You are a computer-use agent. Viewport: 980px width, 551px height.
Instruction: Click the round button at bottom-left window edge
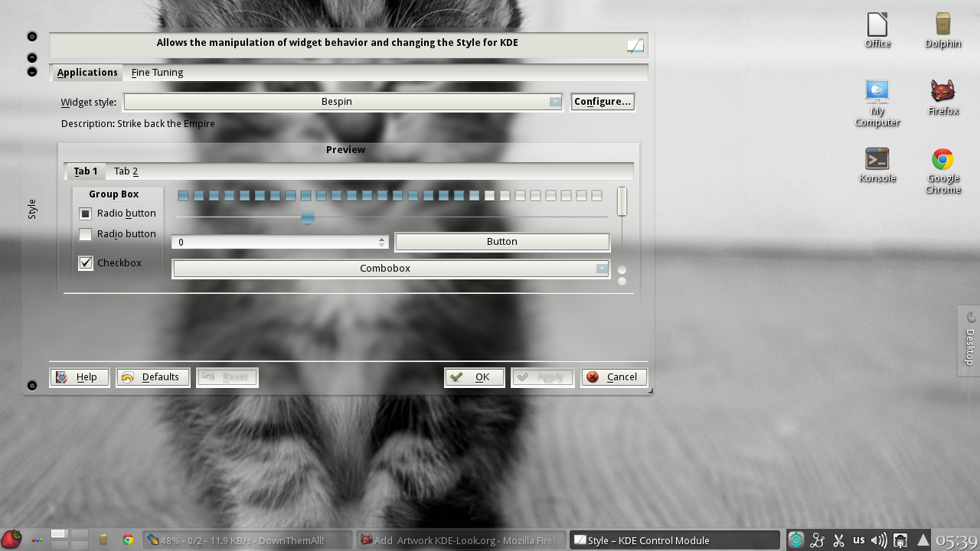pyautogui.click(x=32, y=385)
